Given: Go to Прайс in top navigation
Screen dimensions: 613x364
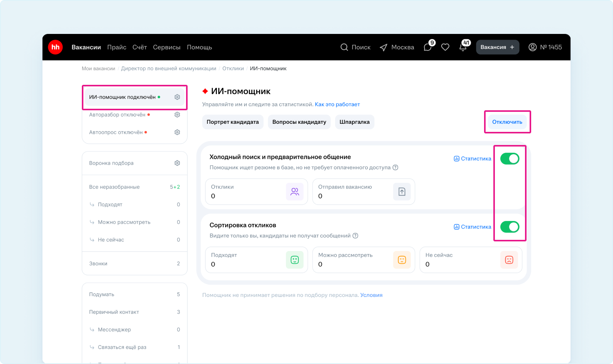Looking at the screenshot, I should (117, 47).
